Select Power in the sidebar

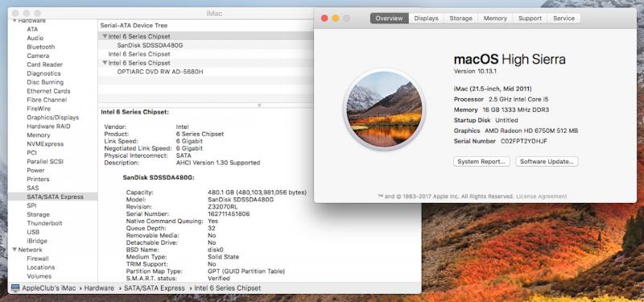click(35, 170)
